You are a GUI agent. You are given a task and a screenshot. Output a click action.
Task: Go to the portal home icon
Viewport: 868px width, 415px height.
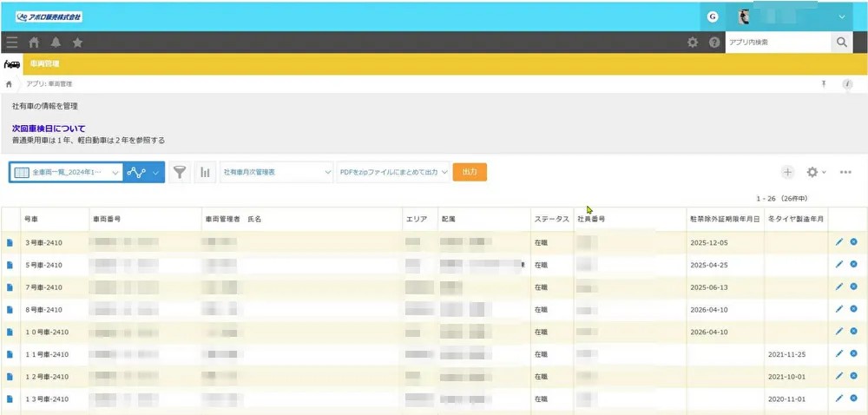[35, 42]
